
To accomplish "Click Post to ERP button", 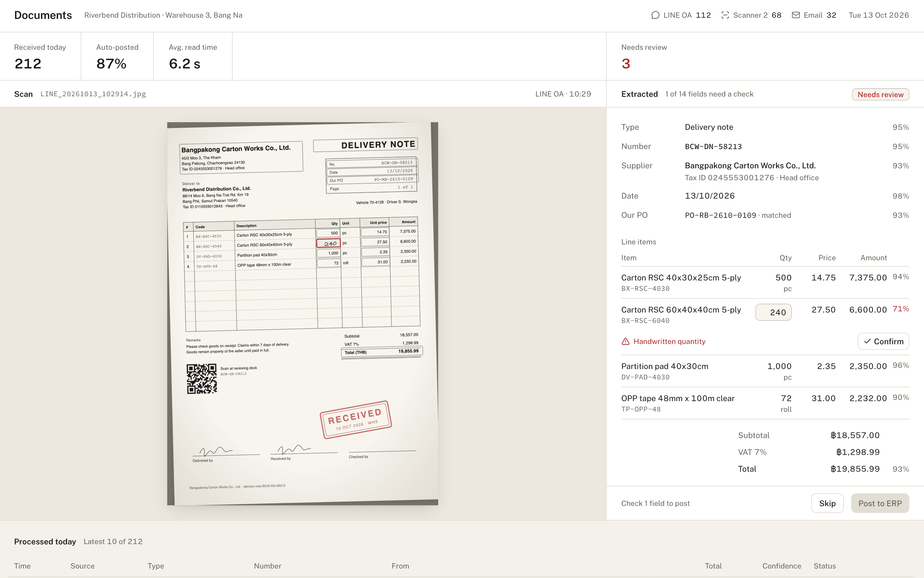I will (x=880, y=503).
